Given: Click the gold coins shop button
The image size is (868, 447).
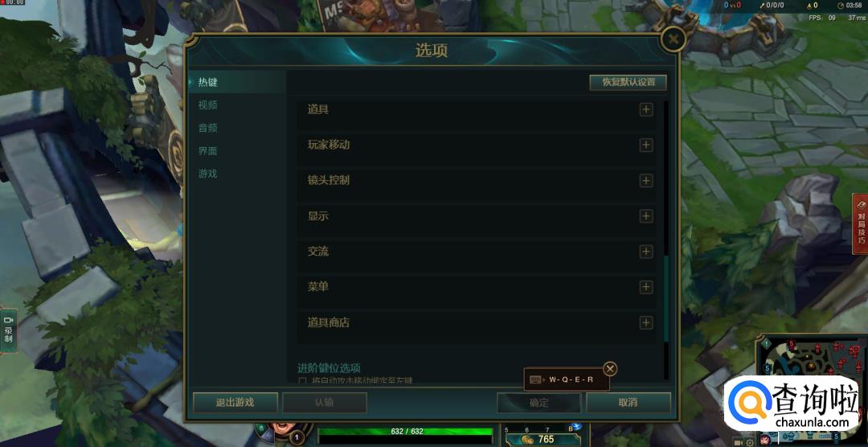Looking at the screenshot, I should pos(542,439).
